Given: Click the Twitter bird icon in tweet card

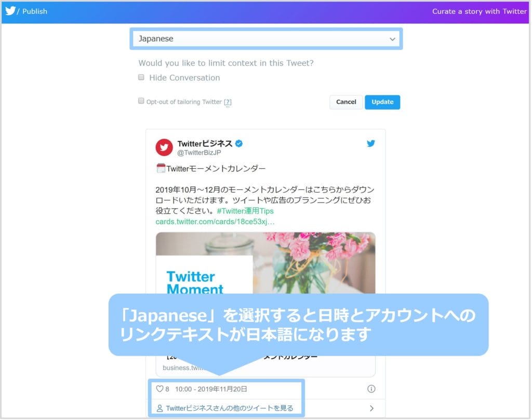Looking at the screenshot, I should click(x=370, y=143).
